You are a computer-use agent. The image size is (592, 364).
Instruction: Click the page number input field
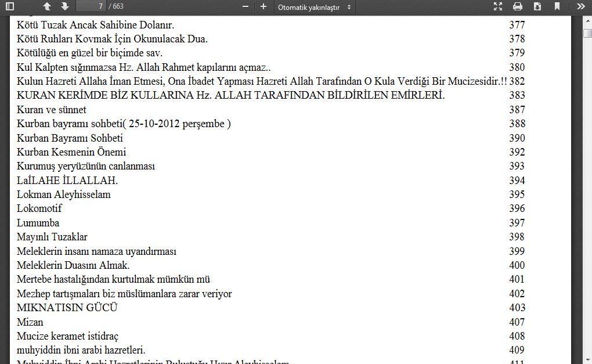(x=91, y=6)
